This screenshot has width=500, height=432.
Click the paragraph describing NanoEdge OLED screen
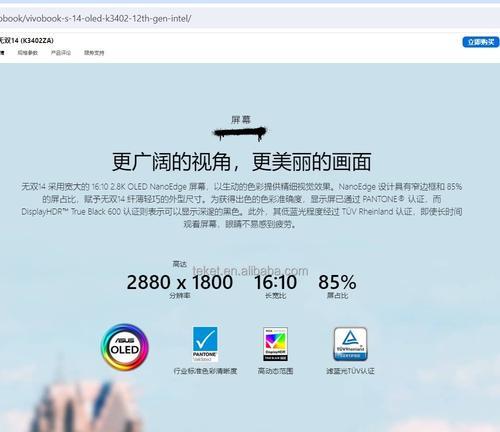pyautogui.click(x=241, y=205)
